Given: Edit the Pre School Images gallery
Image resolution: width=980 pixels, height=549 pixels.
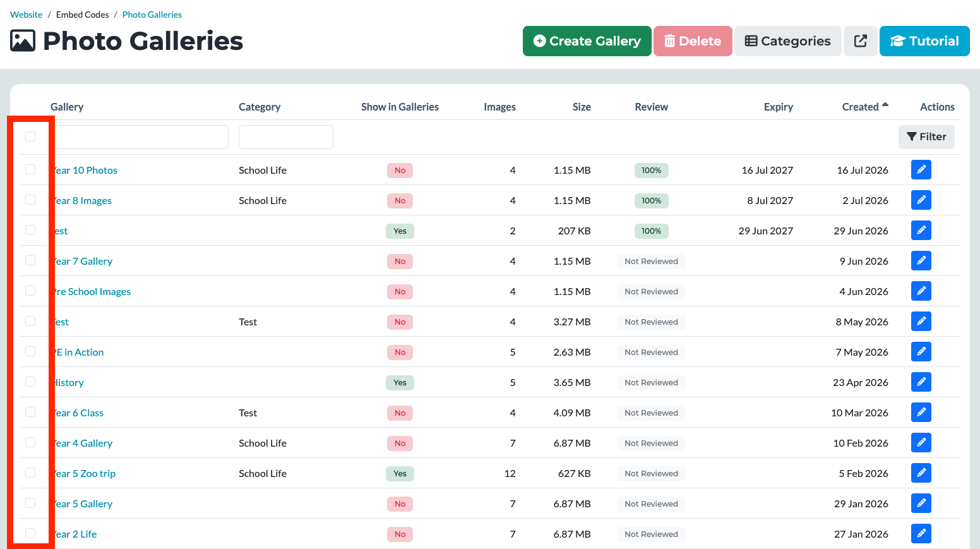Looking at the screenshot, I should click(x=921, y=291).
